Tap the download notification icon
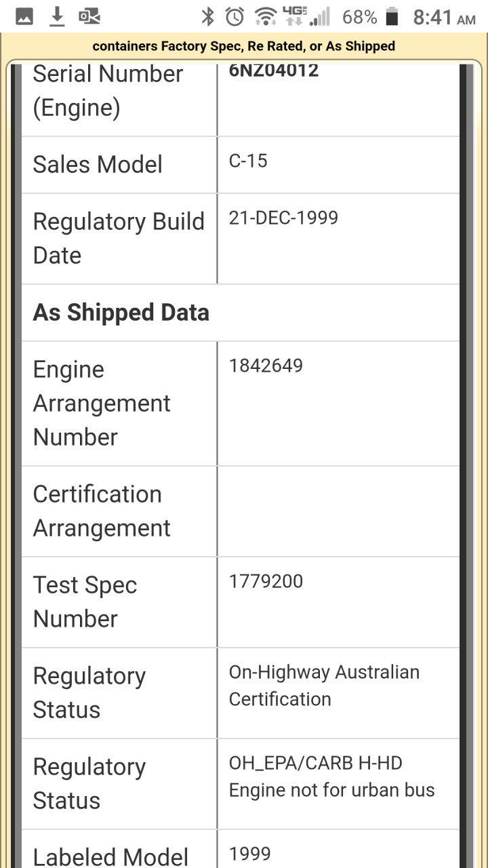 (x=57, y=16)
